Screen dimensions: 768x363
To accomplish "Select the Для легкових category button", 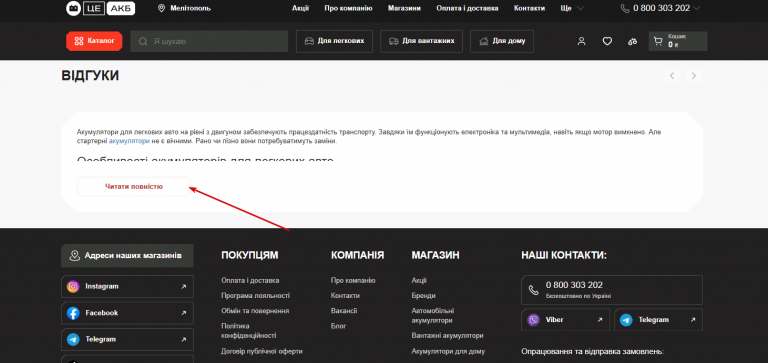I will (334, 41).
